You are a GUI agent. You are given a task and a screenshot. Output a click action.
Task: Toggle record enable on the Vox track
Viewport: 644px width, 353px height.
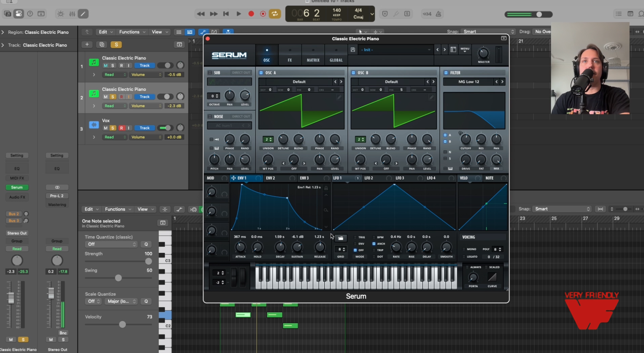[x=121, y=128]
